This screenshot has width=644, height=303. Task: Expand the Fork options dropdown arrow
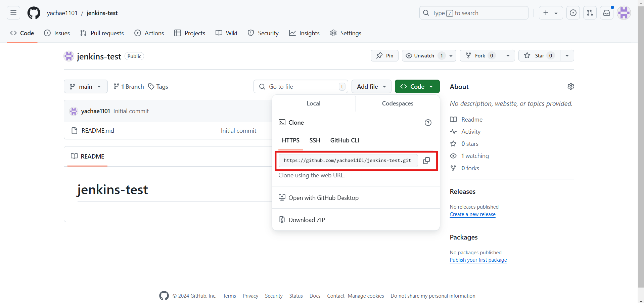click(x=508, y=56)
